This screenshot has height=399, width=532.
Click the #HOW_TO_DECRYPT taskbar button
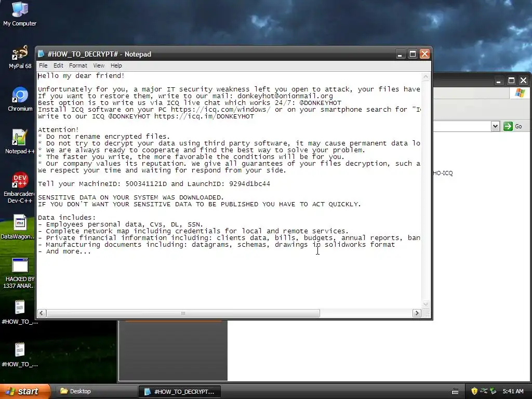tap(179, 392)
